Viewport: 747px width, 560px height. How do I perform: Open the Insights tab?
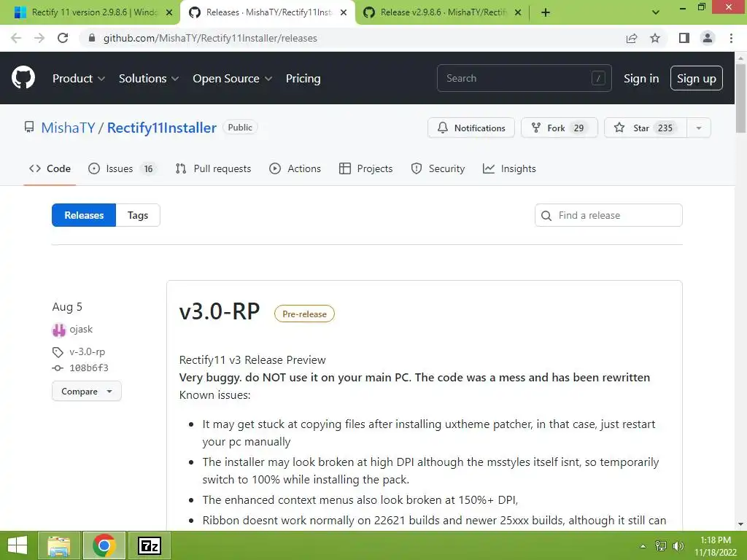[509, 168]
